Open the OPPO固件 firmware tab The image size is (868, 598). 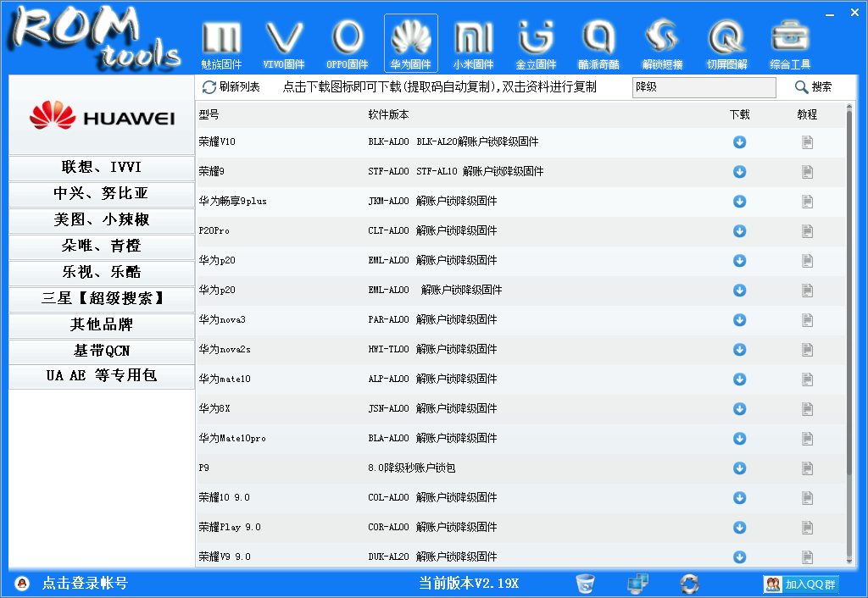(x=347, y=44)
